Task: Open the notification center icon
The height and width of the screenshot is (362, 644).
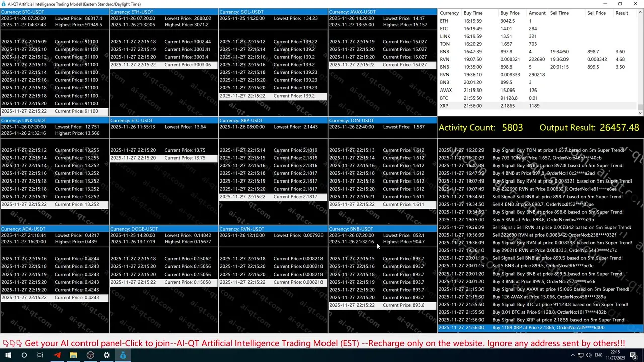Action: click(x=633, y=355)
